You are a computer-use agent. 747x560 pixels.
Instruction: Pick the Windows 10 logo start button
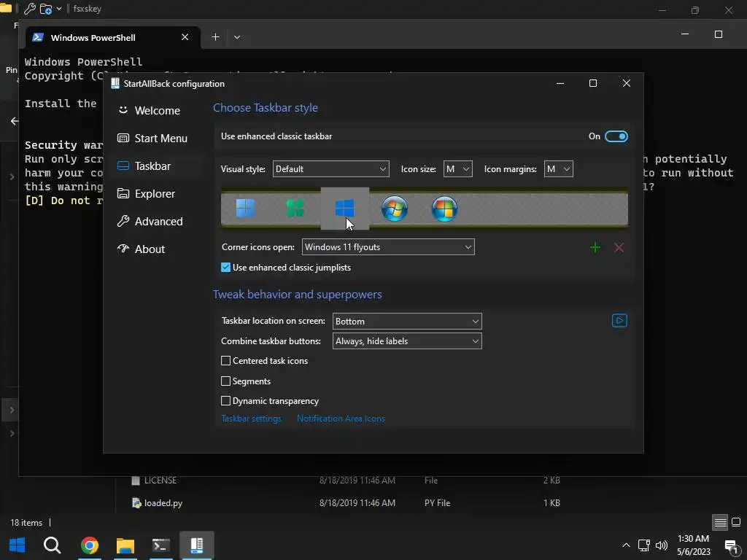344,208
